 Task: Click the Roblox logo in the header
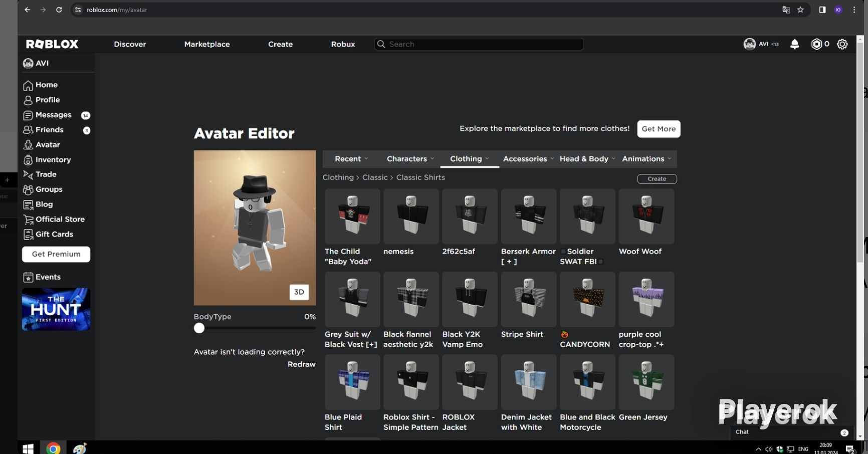[x=52, y=44]
